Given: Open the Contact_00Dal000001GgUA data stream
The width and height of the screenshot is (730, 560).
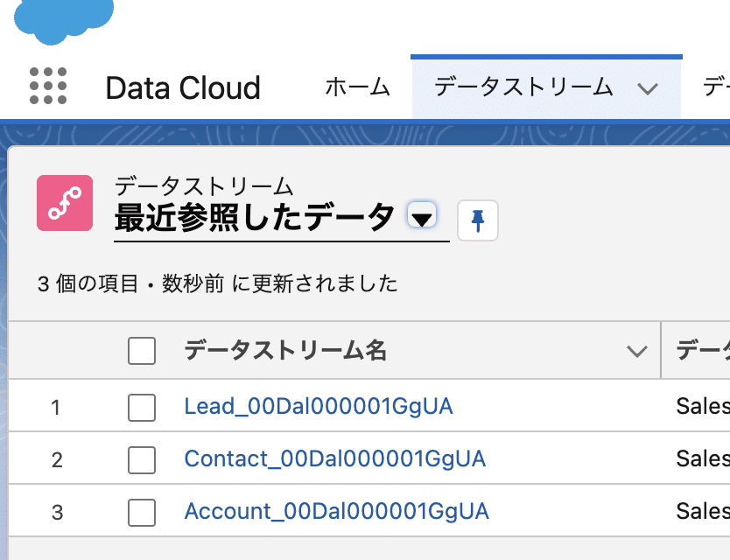Looking at the screenshot, I should click(x=335, y=459).
